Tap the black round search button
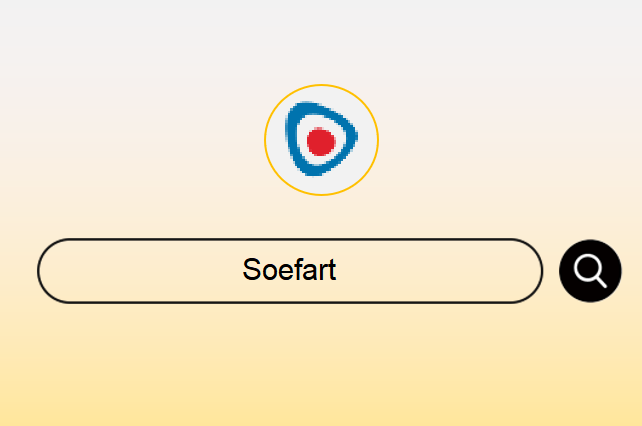 (590, 271)
